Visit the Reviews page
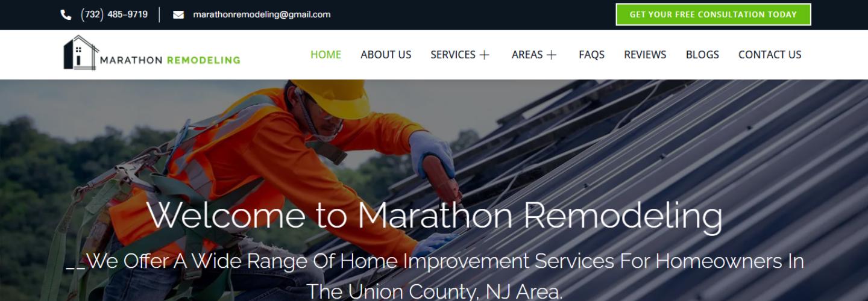Viewport: 868px width, 301px height. pyautogui.click(x=645, y=55)
